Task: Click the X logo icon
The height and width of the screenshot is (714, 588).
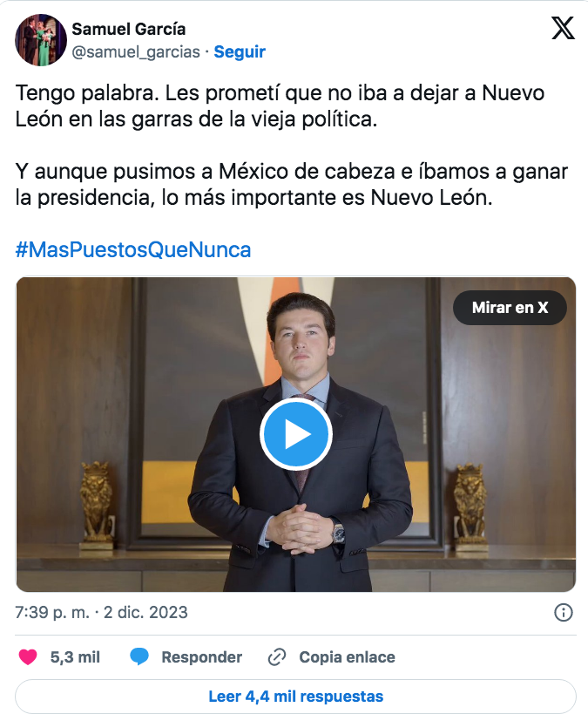Action: (563, 28)
